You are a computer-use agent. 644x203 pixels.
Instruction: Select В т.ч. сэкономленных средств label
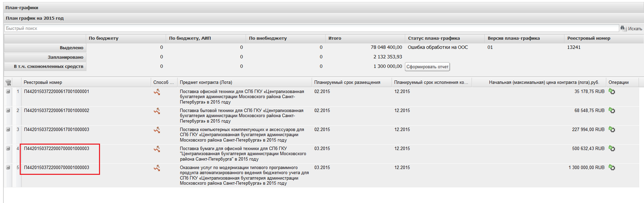coord(45,67)
